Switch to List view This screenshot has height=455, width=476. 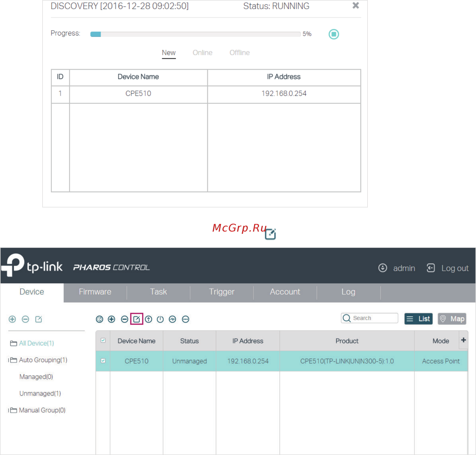[419, 319]
